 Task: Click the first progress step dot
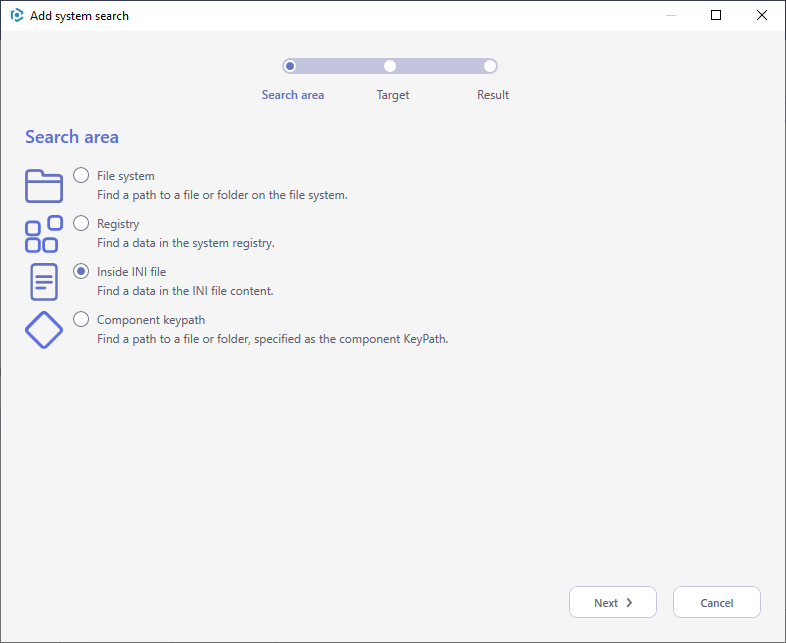click(290, 66)
